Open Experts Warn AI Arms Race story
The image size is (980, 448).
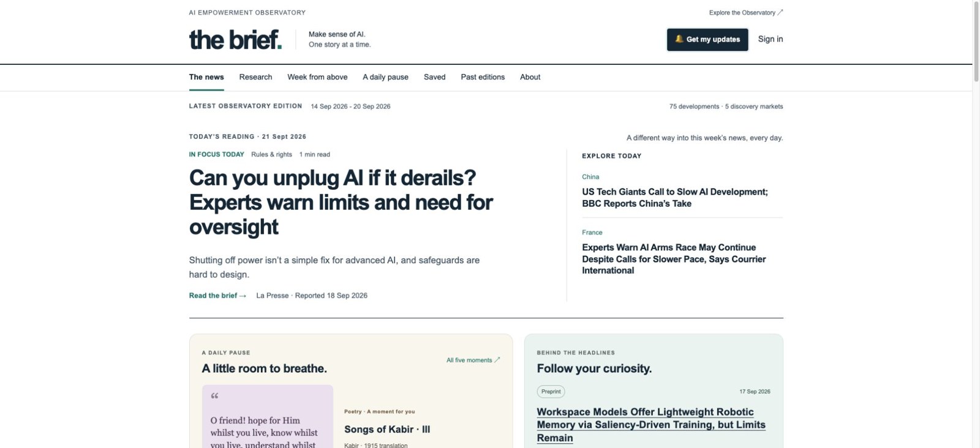click(674, 259)
